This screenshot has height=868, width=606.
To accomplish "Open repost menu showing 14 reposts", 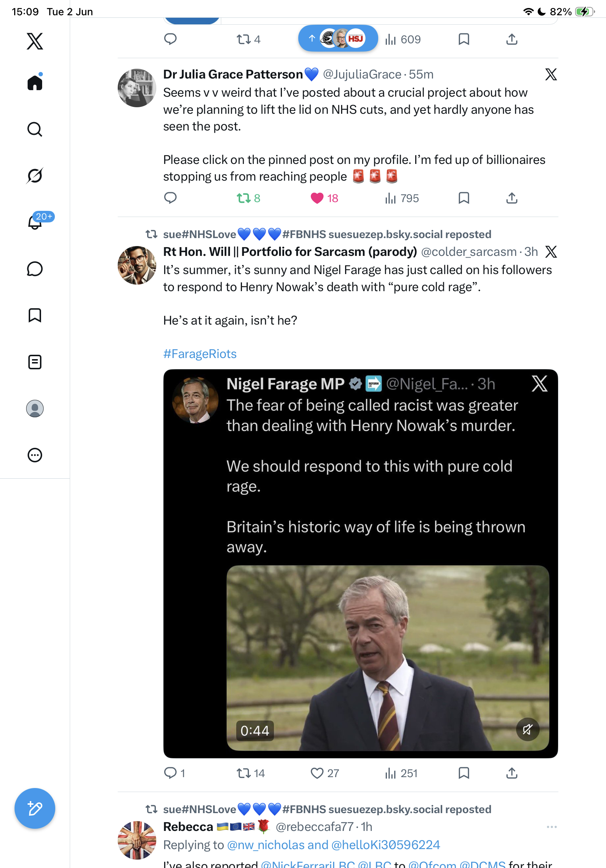I will [250, 773].
